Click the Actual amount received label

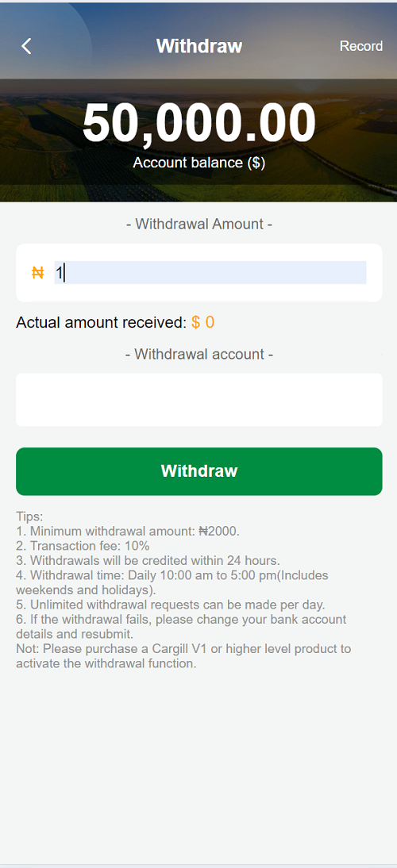coord(102,322)
